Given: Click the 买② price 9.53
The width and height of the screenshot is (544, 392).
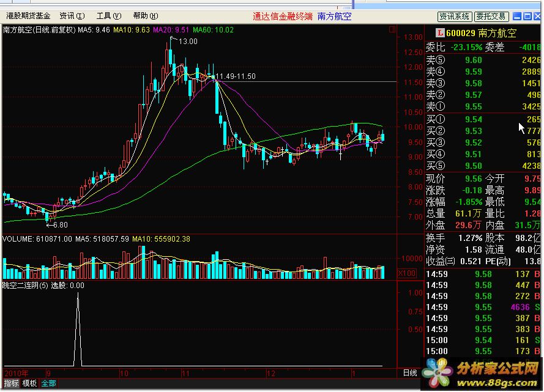Looking at the screenshot, I should pyautogui.click(x=473, y=131).
